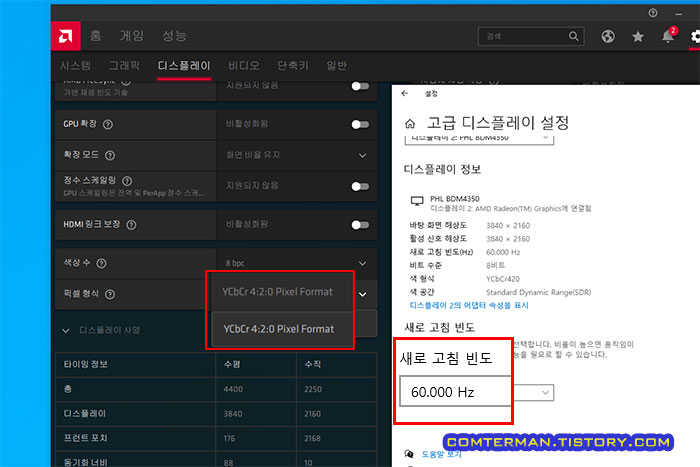Image resolution: width=700 pixels, height=467 pixels.
Task: Open settings gear icon
Action: (x=695, y=36)
